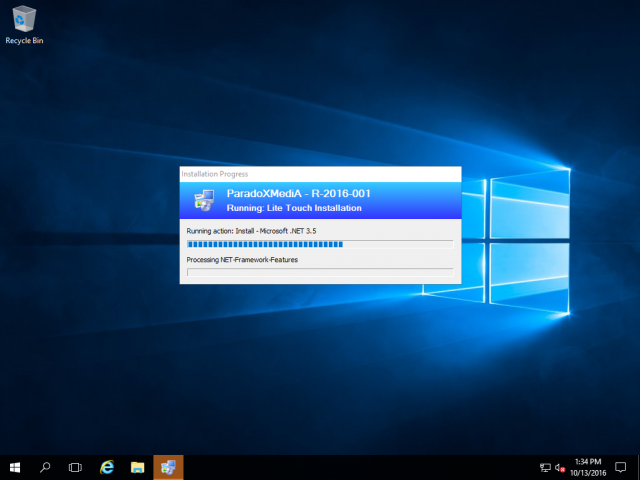
Task: Click the 'Running: Lite Touch Installation' text
Action: pyautogui.click(x=294, y=208)
